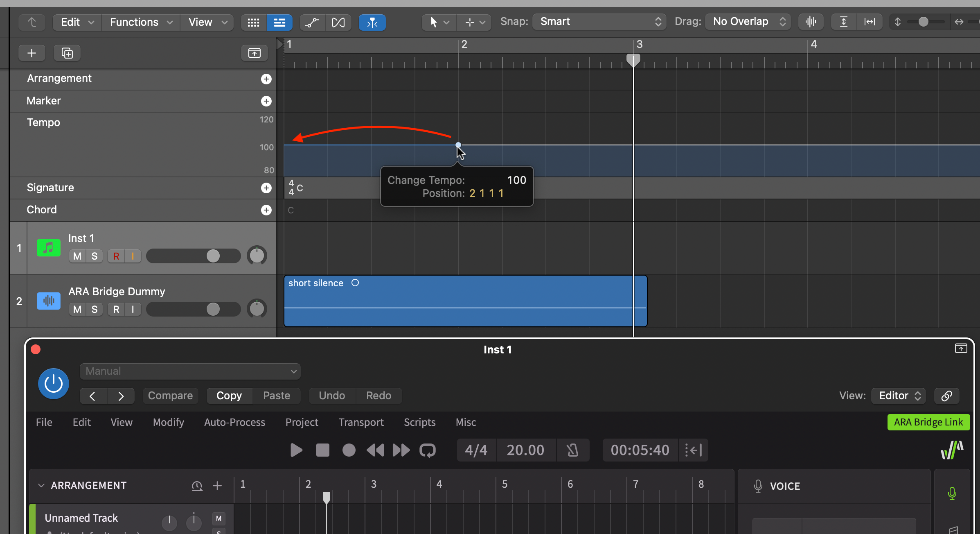Click the green instrument icon on Inst 1

tap(48, 248)
